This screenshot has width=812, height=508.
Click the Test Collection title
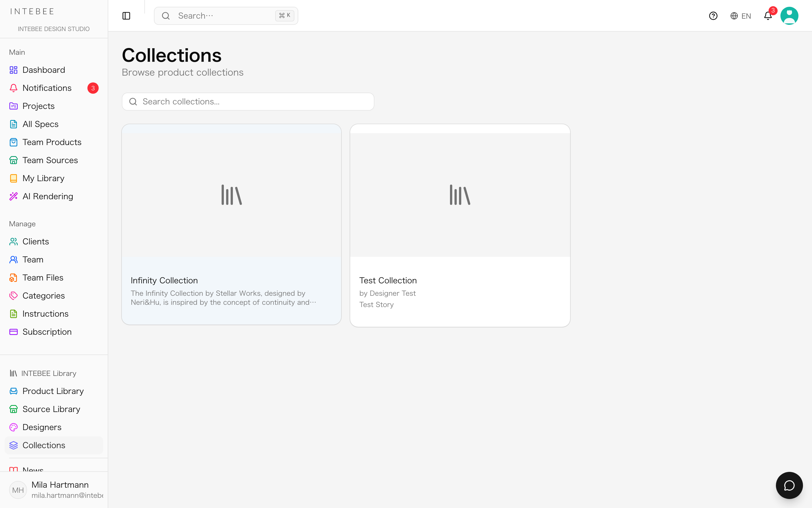[x=388, y=280]
